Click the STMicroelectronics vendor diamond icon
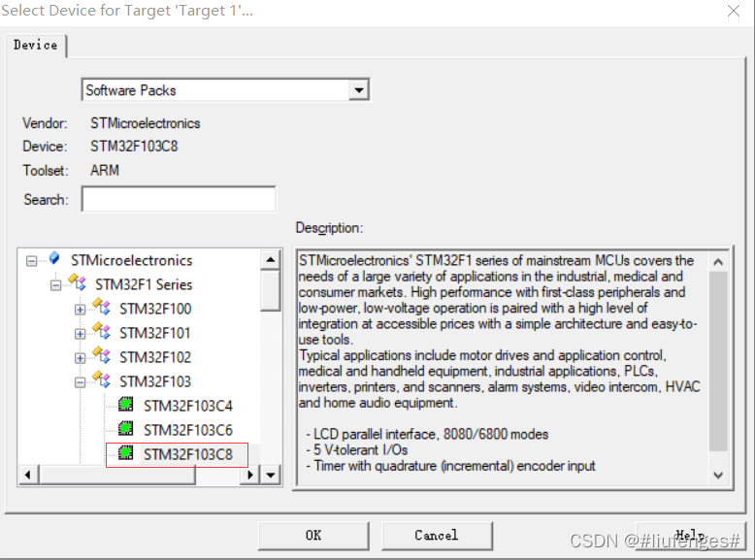Viewport: 755px width, 560px height. [54, 258]
